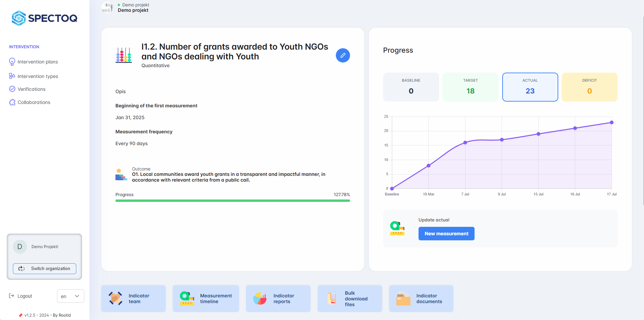Open Indicator documents card
Screen dimensions: 644x320
tap(421, 298)
